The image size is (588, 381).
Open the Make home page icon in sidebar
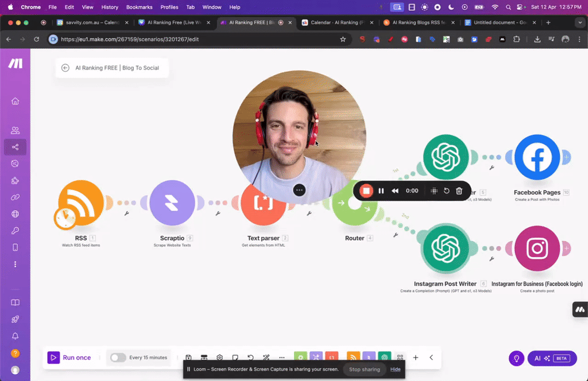pyautogui.click(x=15, y=101)
